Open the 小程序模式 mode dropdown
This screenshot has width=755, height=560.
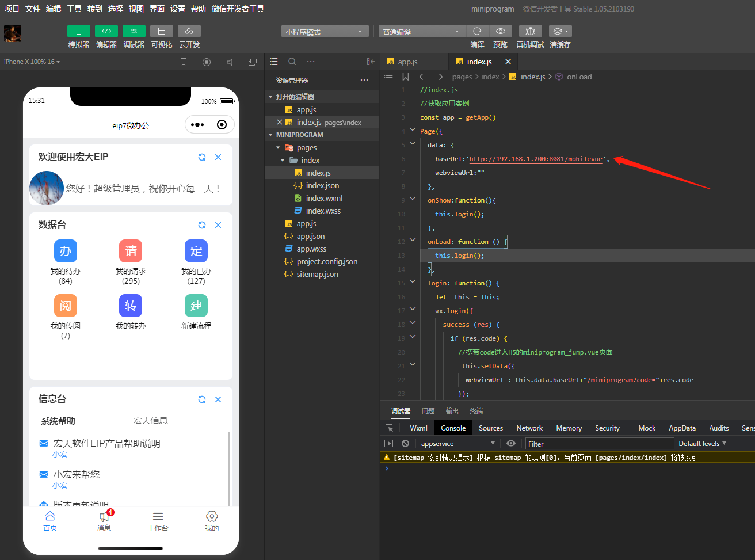click(325, 32)
